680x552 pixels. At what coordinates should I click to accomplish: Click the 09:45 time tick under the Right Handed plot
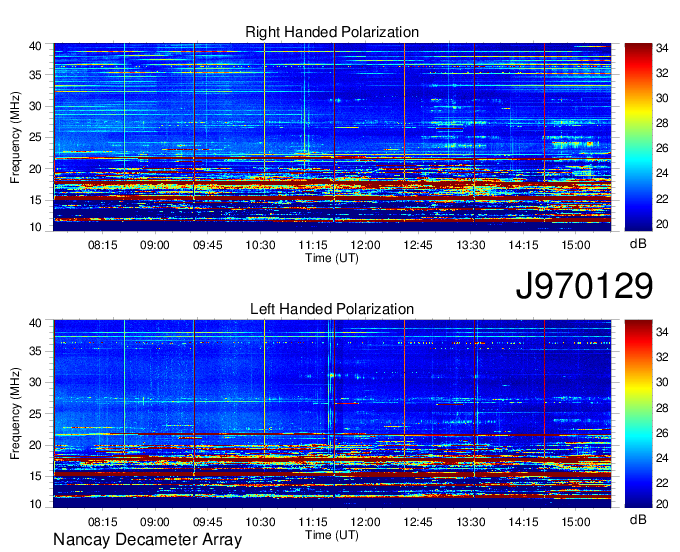208,245
